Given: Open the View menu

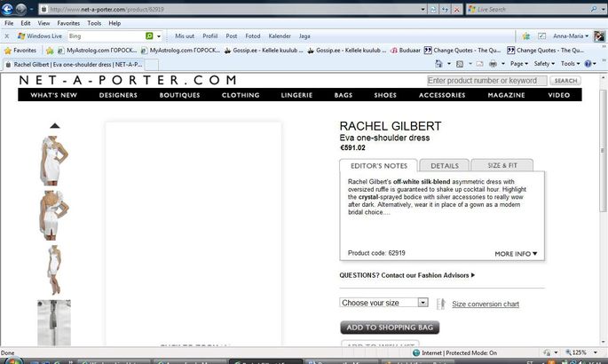Looking at the screenshot, I should pyautogui.click(x=43, y=23).
